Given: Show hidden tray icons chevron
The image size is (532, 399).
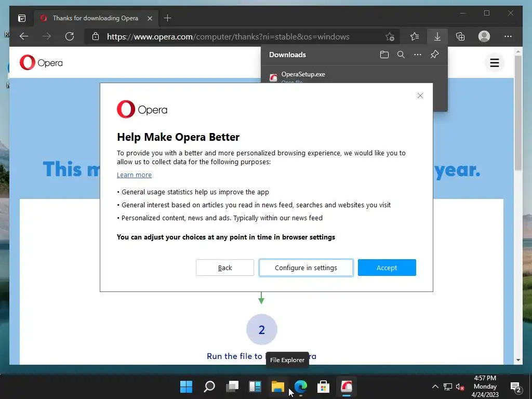Looking at the screenshot, I should coord(435,387).
